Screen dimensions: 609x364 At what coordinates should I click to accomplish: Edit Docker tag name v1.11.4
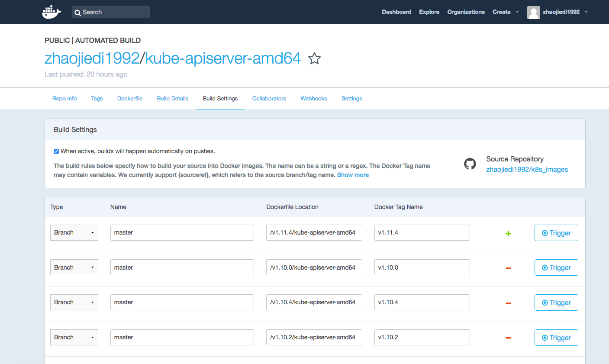click(x=422, y=232)
